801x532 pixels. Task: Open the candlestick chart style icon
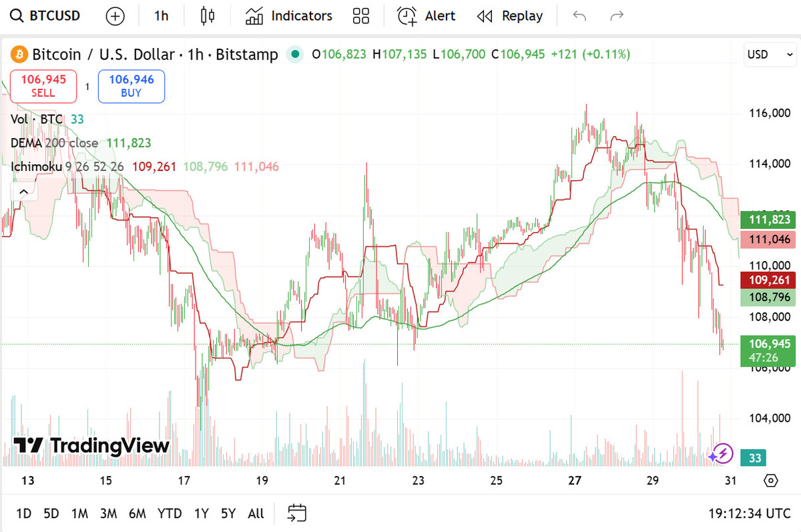pos(208,16)
